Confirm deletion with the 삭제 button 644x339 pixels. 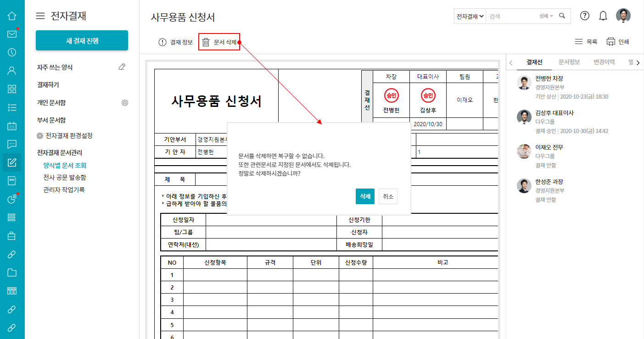(x=365, y=196)
